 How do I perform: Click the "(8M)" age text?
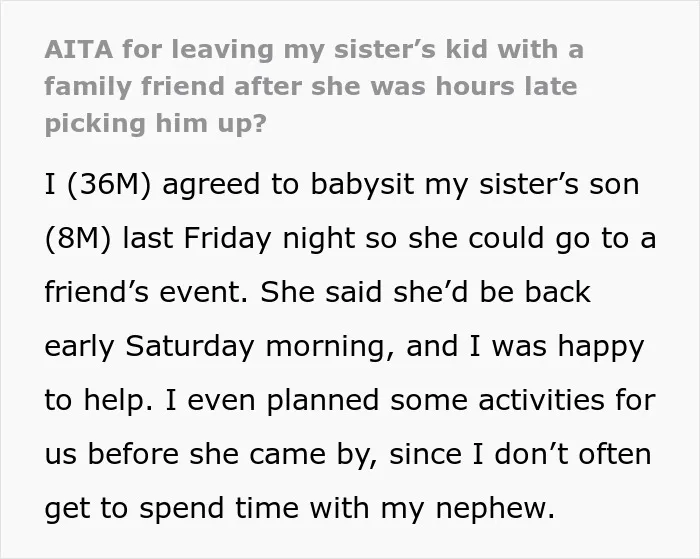click(x=78, y=238)
